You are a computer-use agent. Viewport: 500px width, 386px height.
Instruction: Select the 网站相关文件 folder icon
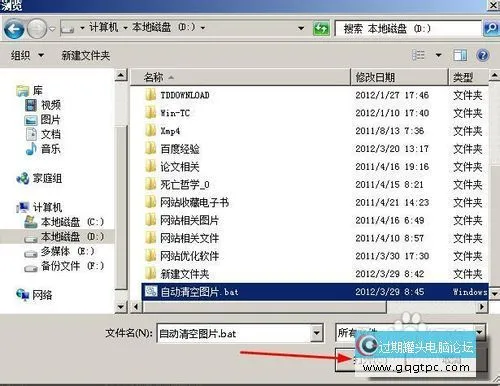click(x=151, y=238)
